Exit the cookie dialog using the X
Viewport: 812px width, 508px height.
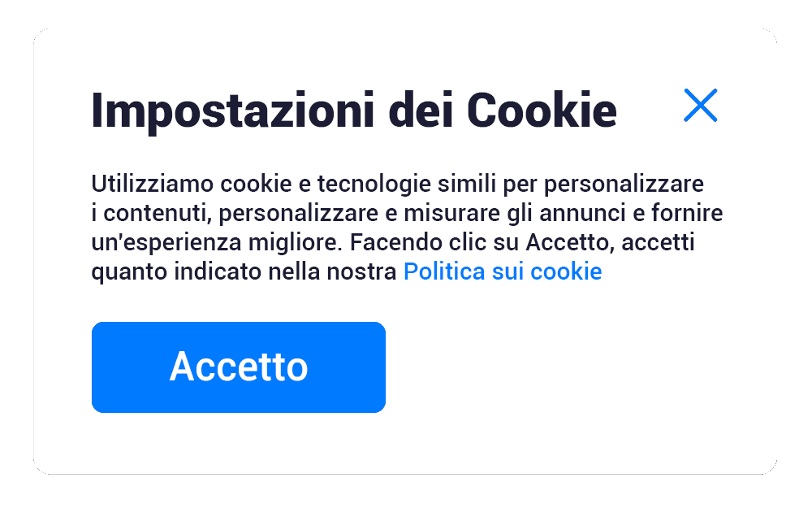[x=700, y=105]
